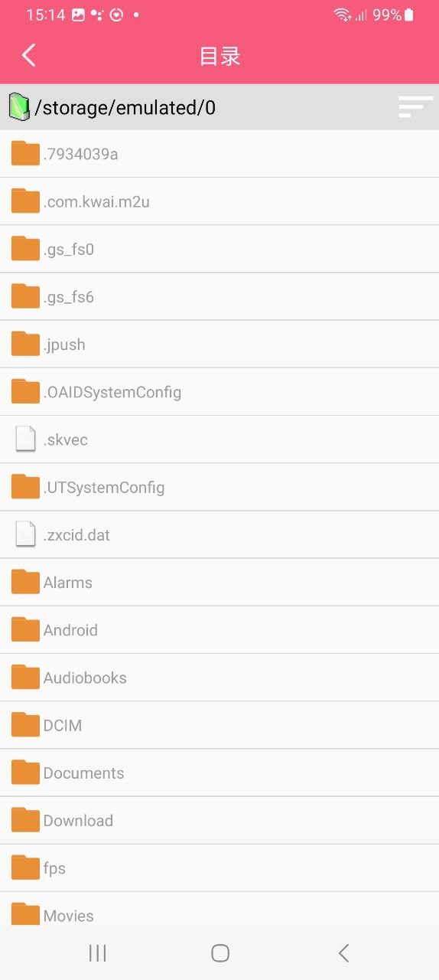
Task: Click the .gs_fs6 folder icon
Action: coord(25,296)
